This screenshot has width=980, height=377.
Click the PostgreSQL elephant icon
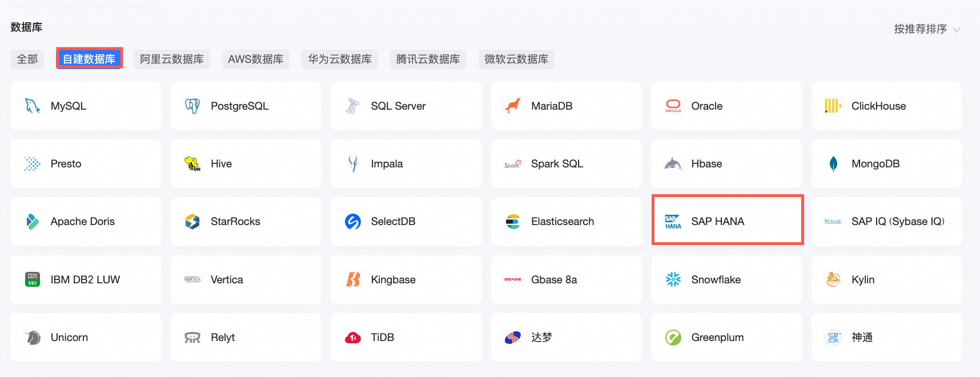click(192, 106)
